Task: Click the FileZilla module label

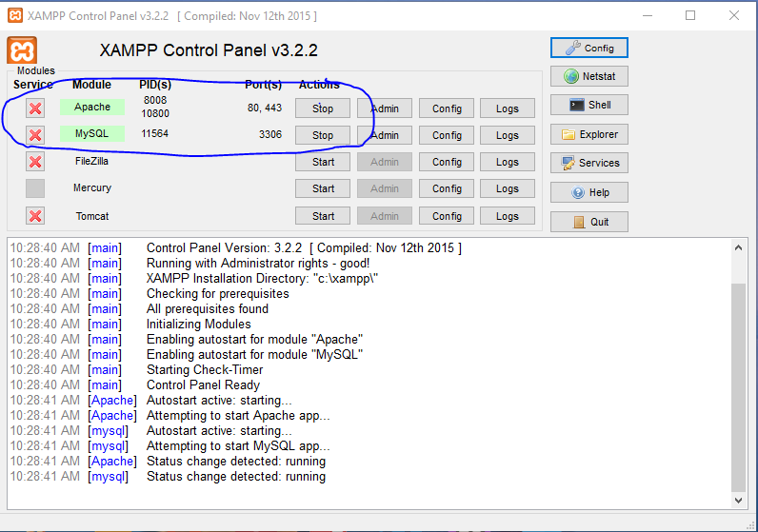Action: (91, 161)
